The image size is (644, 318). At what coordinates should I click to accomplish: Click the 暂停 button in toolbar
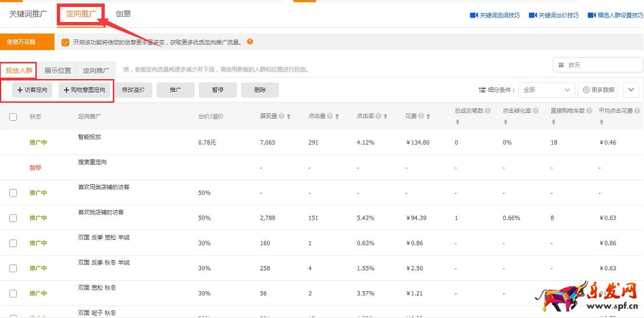pos(217,90)
